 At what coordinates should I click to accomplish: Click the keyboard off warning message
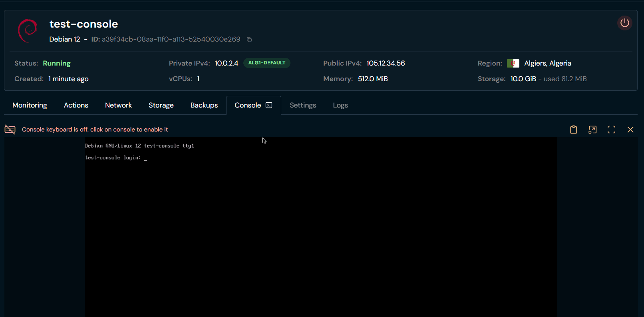[95, 130]
